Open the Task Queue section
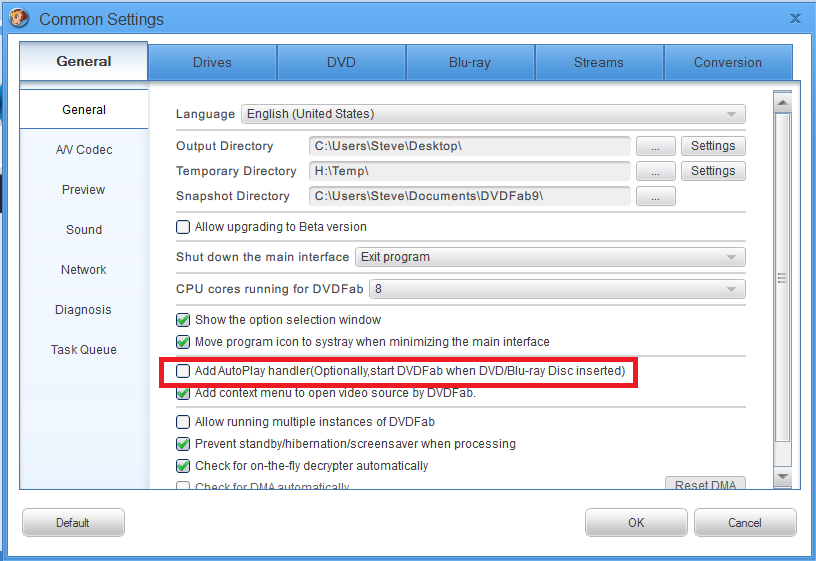This screenshot has height=561, width=816. [x=84, y=350]
